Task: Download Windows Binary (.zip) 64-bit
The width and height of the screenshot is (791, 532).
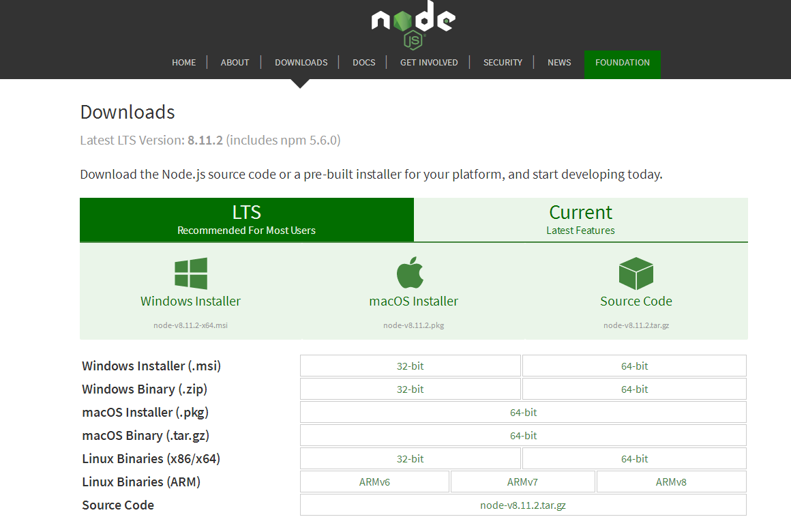Action: [635, 389]
